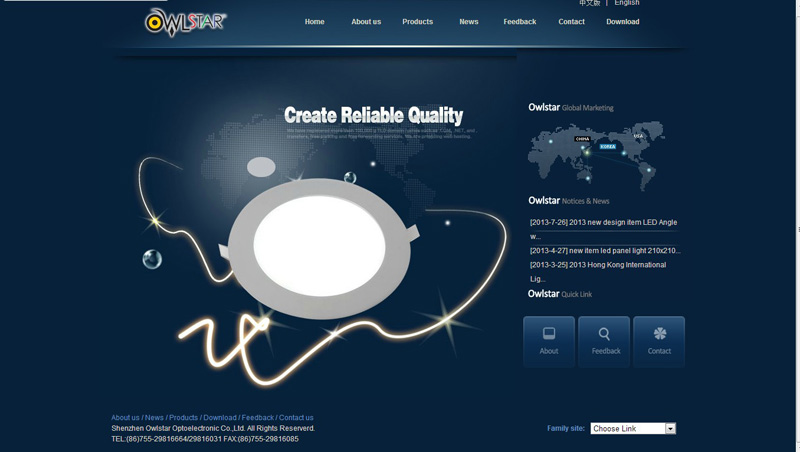The width and height of the screenshot is (800, 452).
Task: Open 2013-4-27 led panel light news
Action: pyautogui.click(x=605, y=250)
